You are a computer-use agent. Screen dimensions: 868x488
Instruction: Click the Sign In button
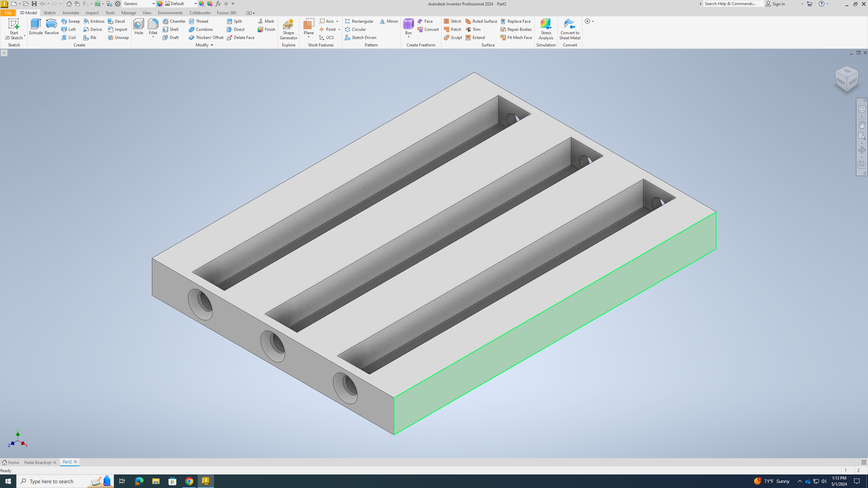pos(775,4)
